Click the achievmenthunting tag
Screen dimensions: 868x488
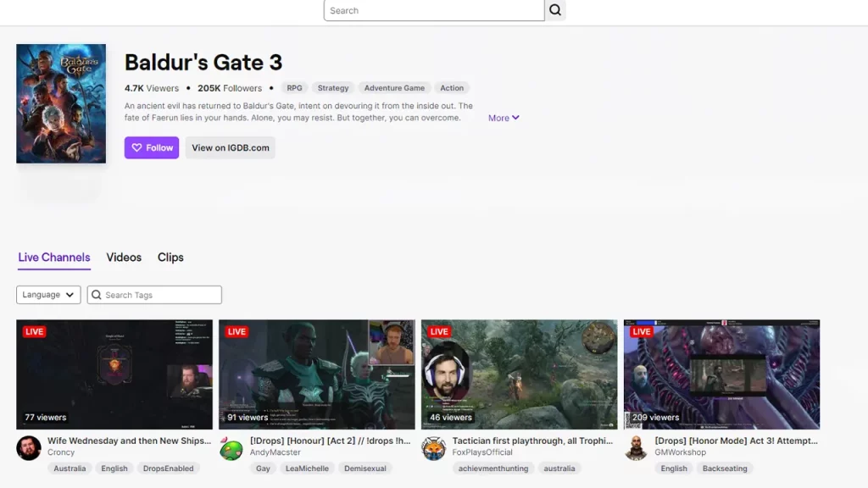[493, 468]
